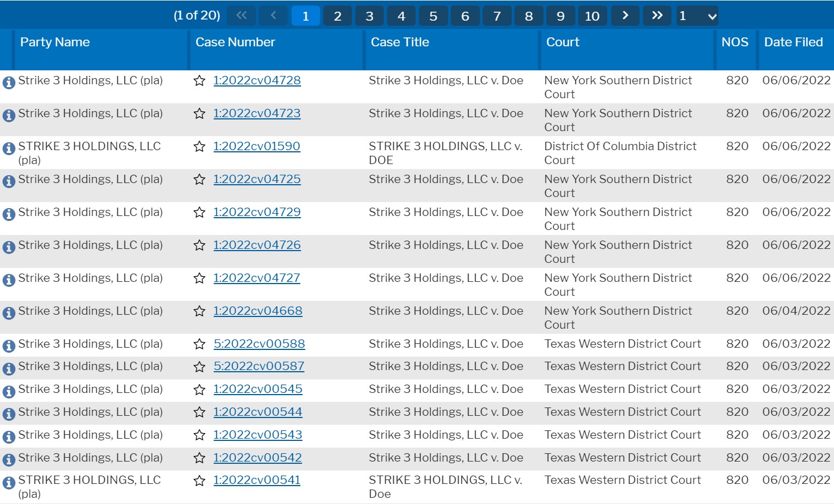Open the page number dropdown
Viewport: 834px width, 504px height.
pyautogui.click(x=697, y=16)
